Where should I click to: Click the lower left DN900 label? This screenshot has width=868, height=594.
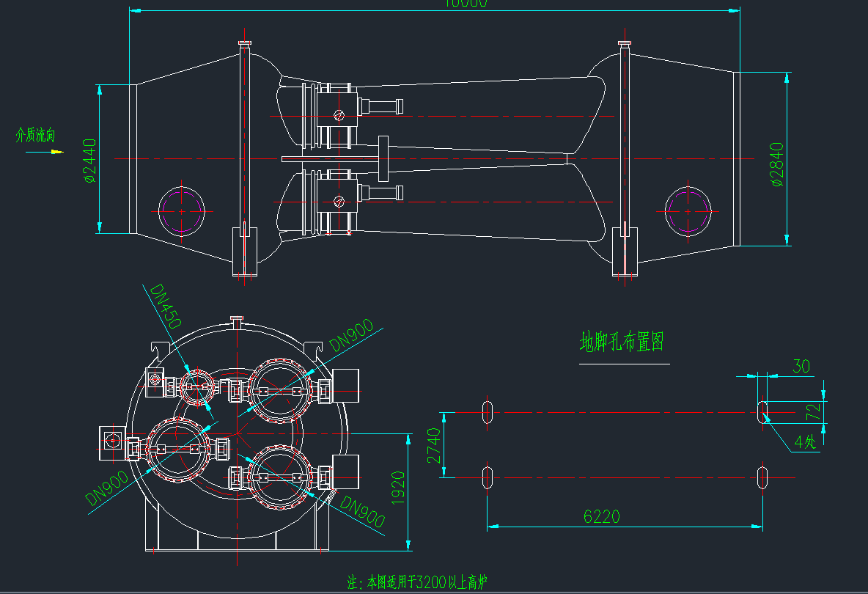pos(107,488)
